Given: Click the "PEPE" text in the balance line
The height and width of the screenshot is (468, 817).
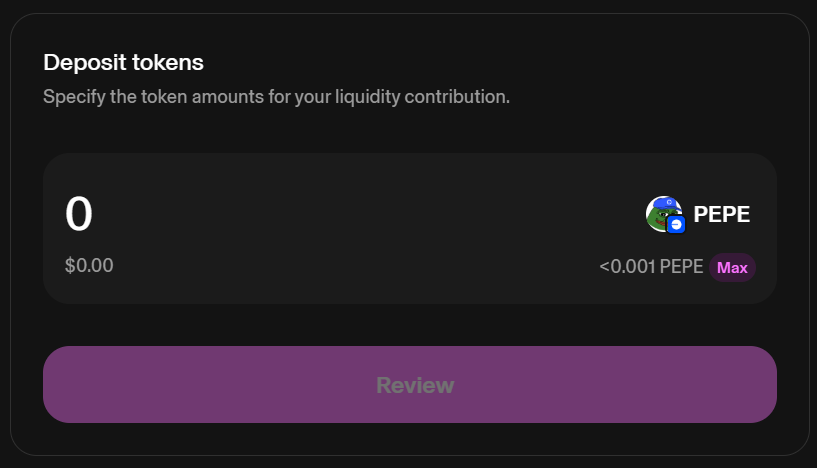Looking at the screenshot, I should pos(682,267).
